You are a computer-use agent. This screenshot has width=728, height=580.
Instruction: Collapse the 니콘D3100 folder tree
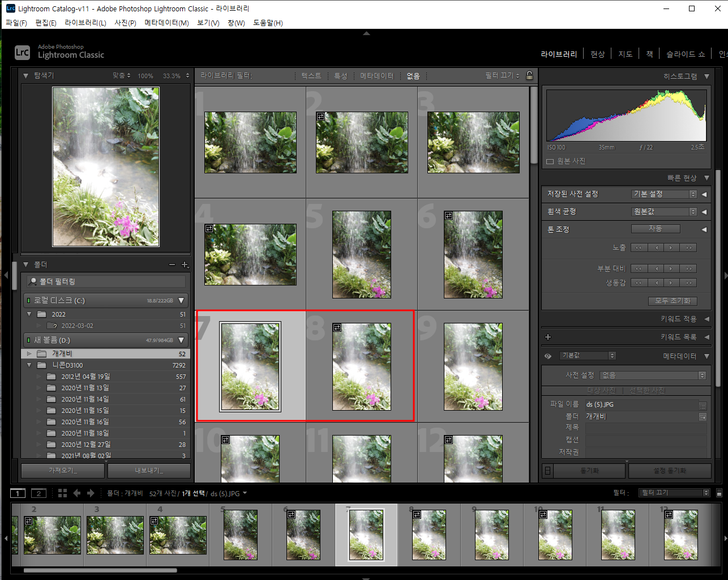tap(29, 365)
